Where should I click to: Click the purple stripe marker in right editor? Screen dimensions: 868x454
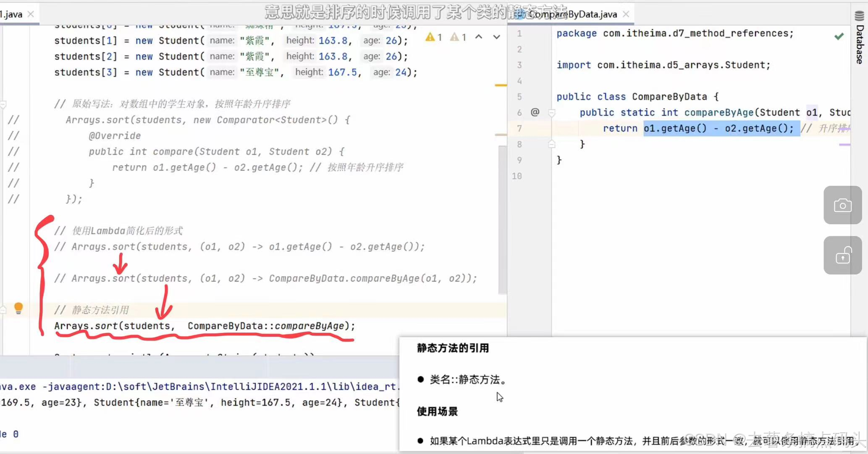click(x=844, y=145)
